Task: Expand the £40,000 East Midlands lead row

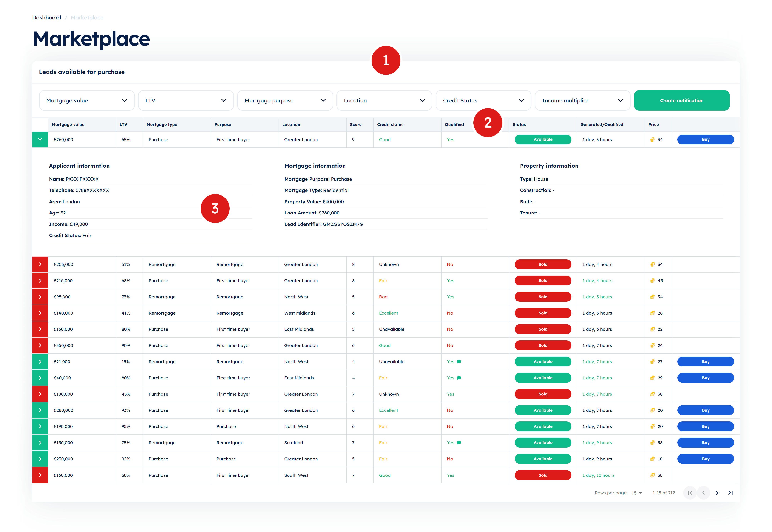Action: click(x=40, y=378)
